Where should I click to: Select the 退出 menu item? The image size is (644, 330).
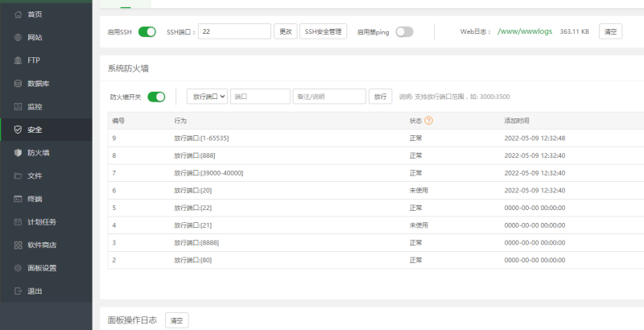coord(46,291)
